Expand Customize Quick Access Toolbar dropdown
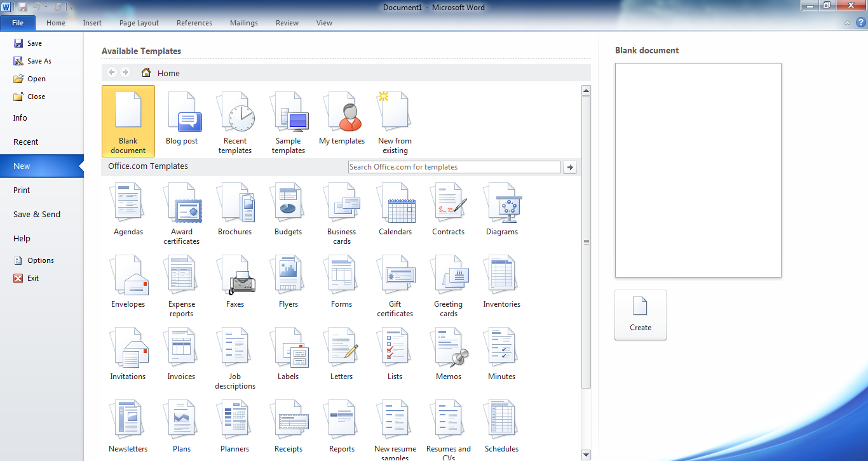This screenshot has width=868, height=461. click(x=71, y=7)
